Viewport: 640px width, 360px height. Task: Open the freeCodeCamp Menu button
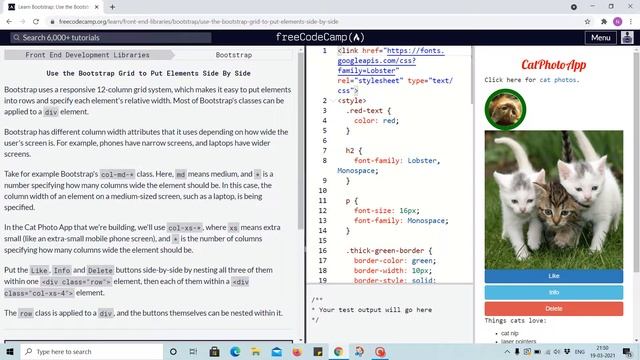coord(600,38)
